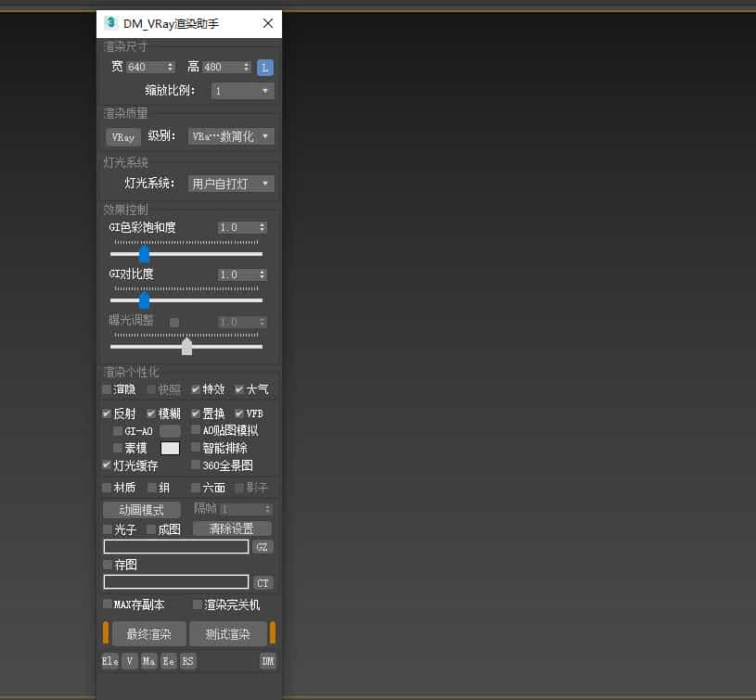Enable the 智能排除 checkbox
Image resolution: width=756 pixels, height=700 pixels.
pos(196,447)
